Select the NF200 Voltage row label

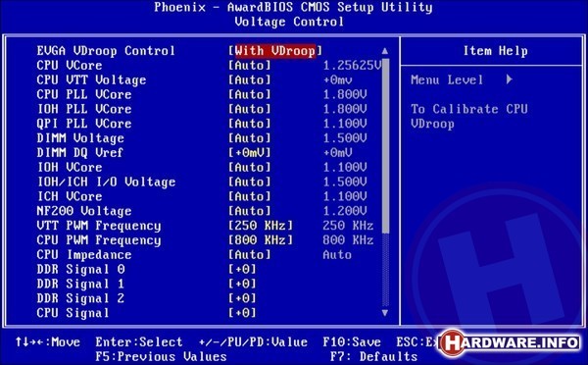[84, 211]
